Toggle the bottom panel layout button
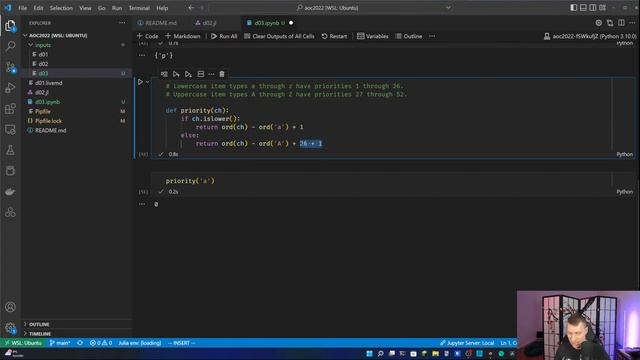 pyautogui.click(x=583, y=8)
